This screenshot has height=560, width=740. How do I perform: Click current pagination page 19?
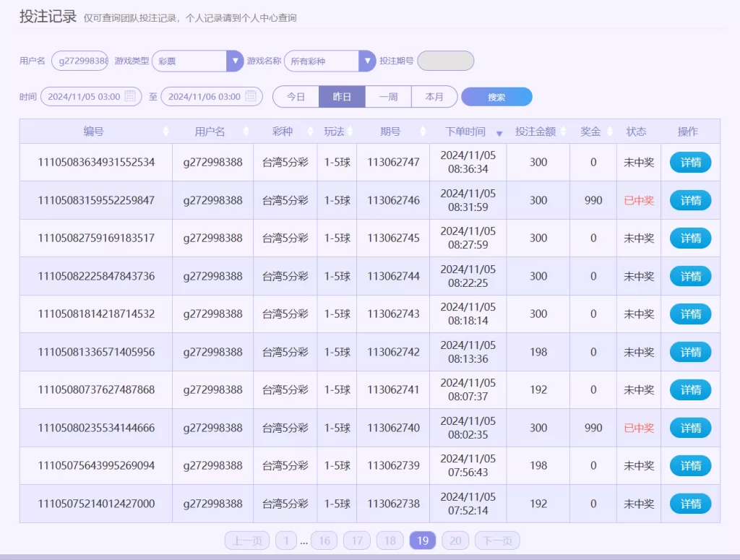coord(423,540)
